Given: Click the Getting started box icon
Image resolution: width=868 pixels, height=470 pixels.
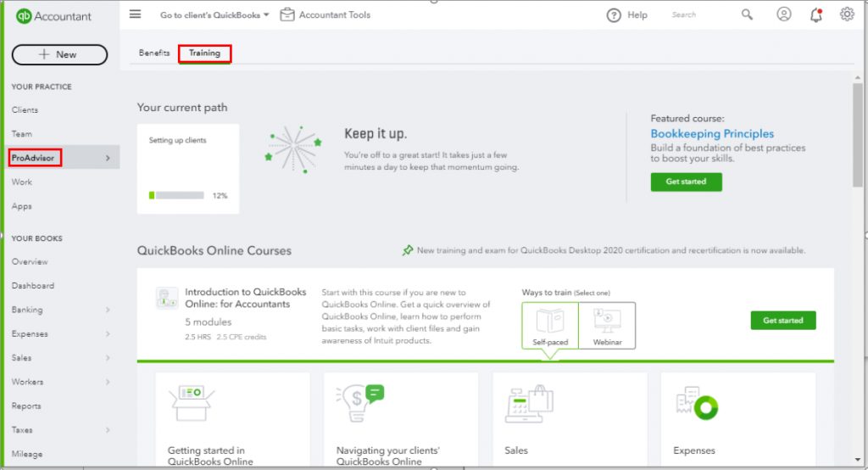Looking at the screenshot, I should [192, 404].
